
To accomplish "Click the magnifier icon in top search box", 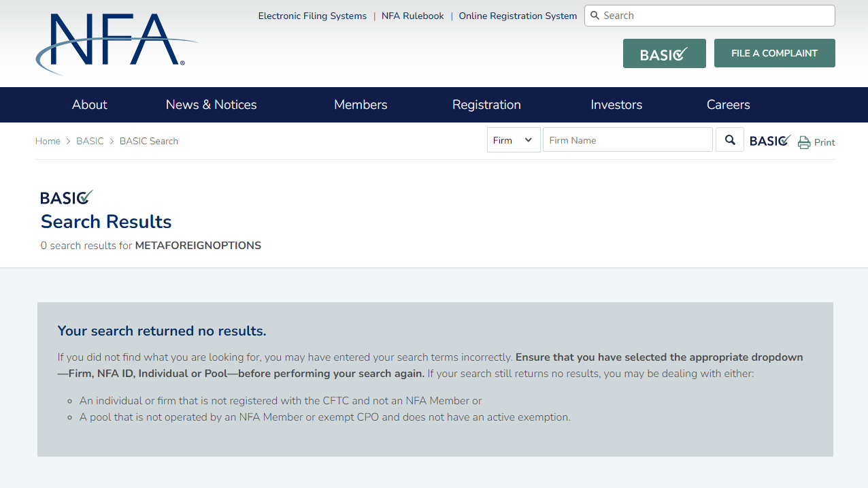I will point(595,16).
